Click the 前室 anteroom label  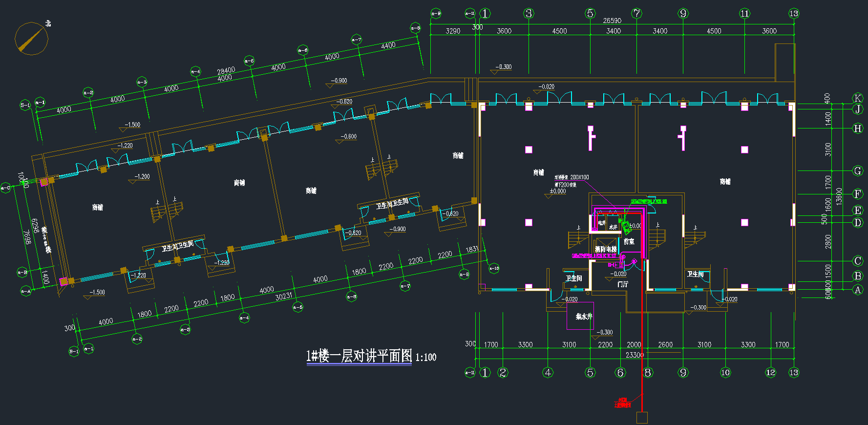[x=629, y=241]
